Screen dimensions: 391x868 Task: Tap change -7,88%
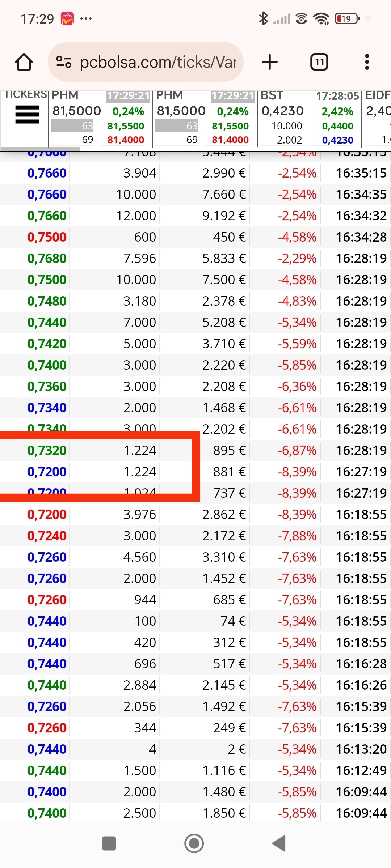pyautogui.click(x=297, y=536)
